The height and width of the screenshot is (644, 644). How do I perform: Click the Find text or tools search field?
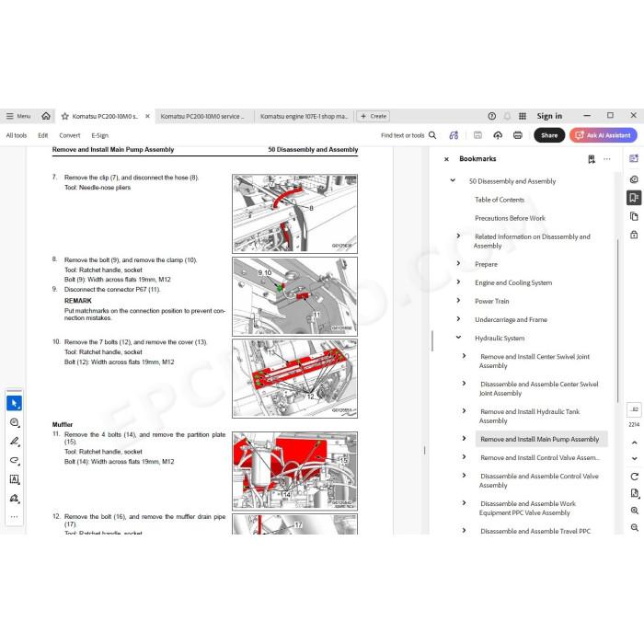(x=408, y=135)
